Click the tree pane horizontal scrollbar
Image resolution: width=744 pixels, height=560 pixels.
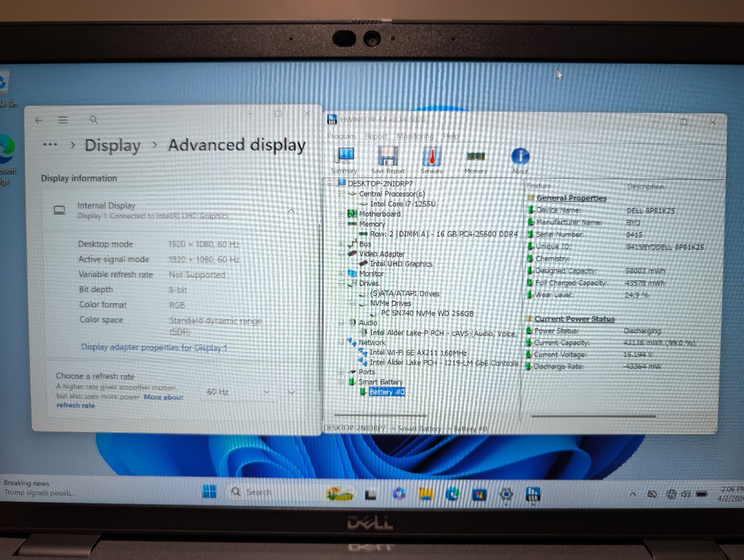(x=380, y=415)
